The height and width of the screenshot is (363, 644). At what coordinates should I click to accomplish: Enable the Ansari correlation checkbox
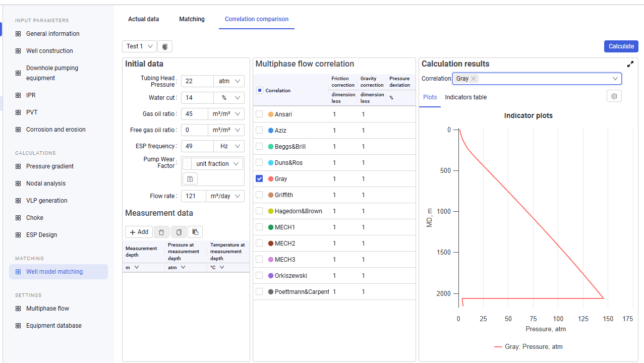tap(259, 114)
